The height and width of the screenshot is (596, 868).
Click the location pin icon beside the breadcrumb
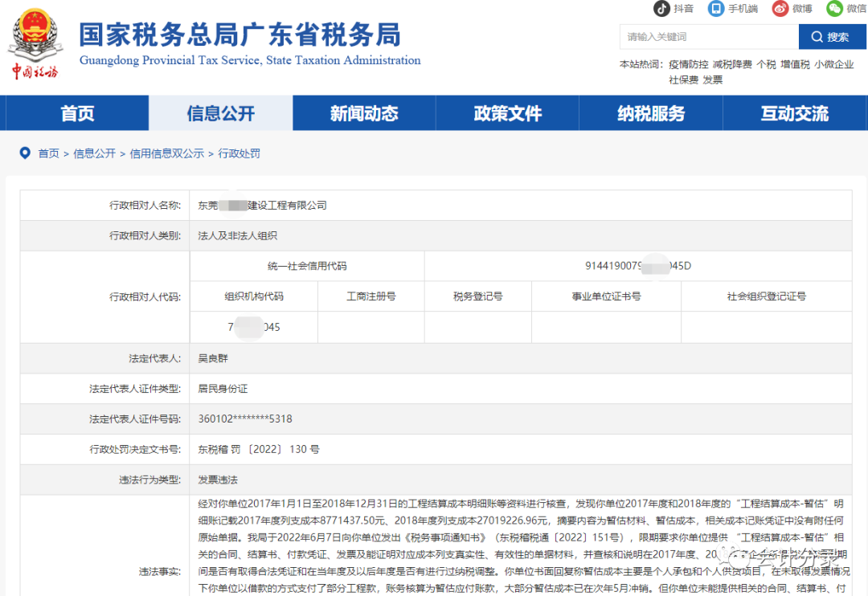pyautogui.click(x=25, y=153)
